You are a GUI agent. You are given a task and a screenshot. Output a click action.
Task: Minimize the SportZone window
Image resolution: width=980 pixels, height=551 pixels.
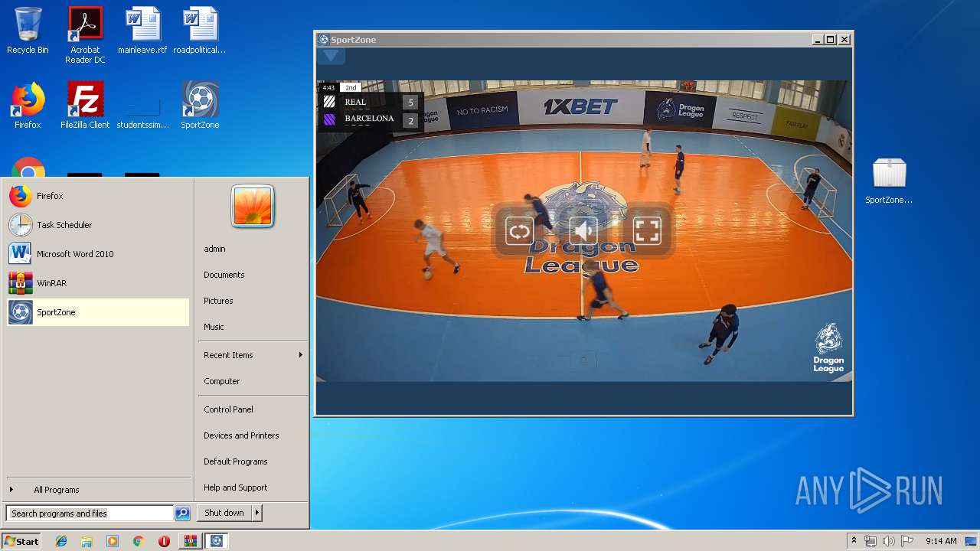point(817,40)
